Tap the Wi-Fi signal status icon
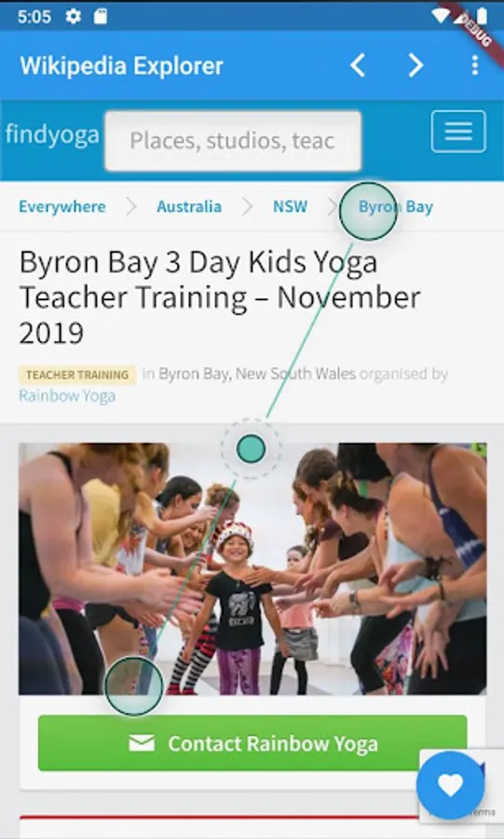Screen dimensions: 504x839 (x=441, y=16)
